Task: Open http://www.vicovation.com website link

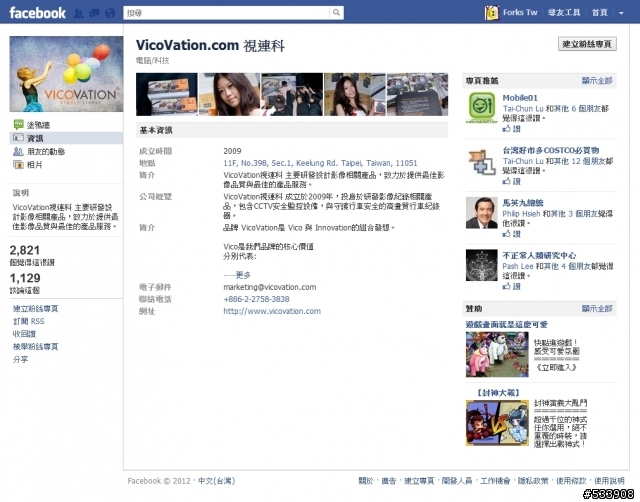Action: point(272,311)
